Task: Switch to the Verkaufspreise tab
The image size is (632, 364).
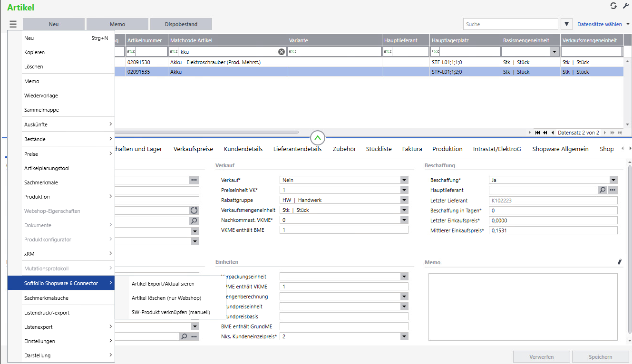Action: [x=193, y=149]
